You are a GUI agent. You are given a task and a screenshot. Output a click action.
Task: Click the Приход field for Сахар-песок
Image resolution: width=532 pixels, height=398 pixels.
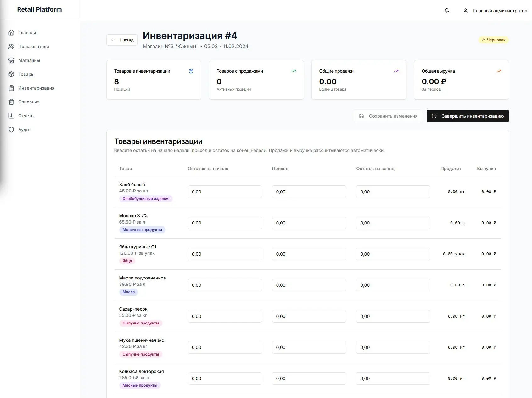[309, 316]
